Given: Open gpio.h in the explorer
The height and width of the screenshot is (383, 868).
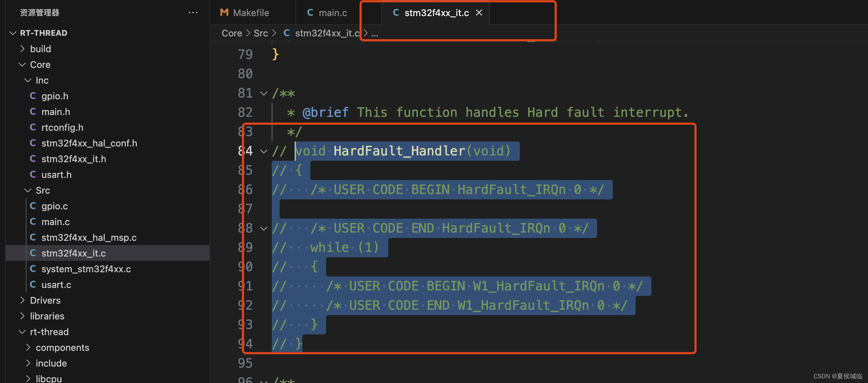Looking at the screenshot, I should 108,96.
